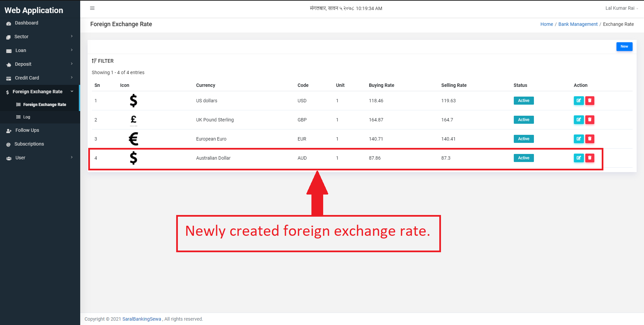Expand the Loan sidebar menu
644x325 pixels.
40,50
